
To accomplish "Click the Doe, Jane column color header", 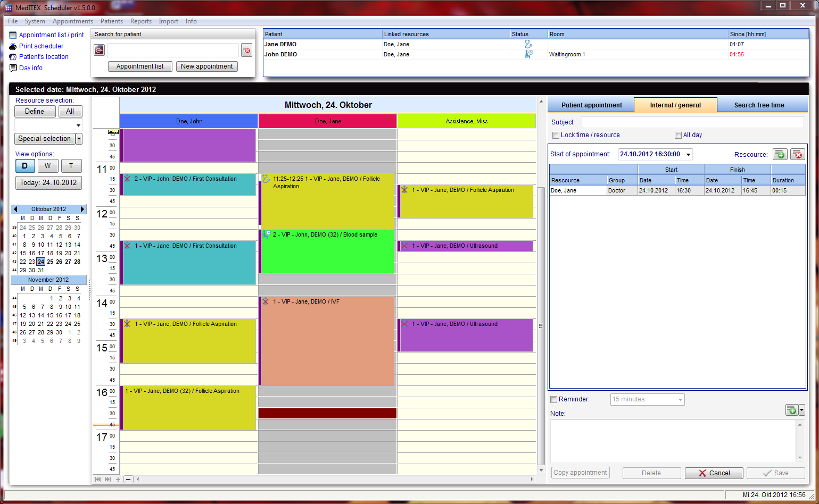I will coord(328,121).
